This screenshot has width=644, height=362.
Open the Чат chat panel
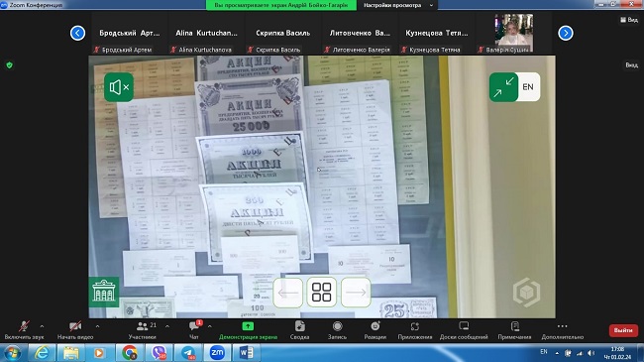pyautogui.click(x=194, y=330)
